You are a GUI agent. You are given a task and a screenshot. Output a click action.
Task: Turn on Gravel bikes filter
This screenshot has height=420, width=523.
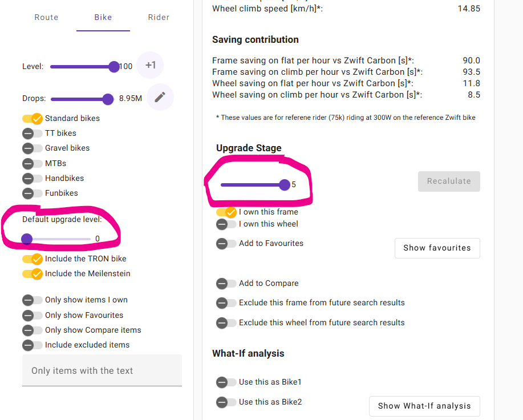[33, 148]
